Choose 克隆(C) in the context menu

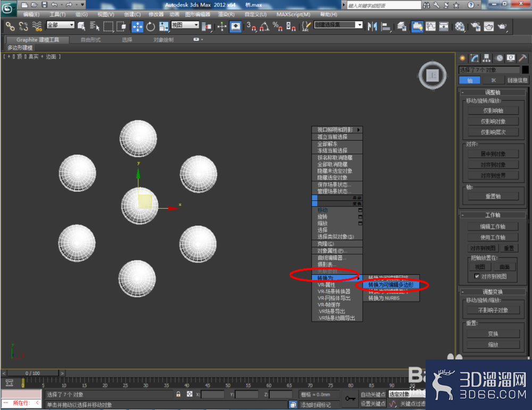(337, 243)
